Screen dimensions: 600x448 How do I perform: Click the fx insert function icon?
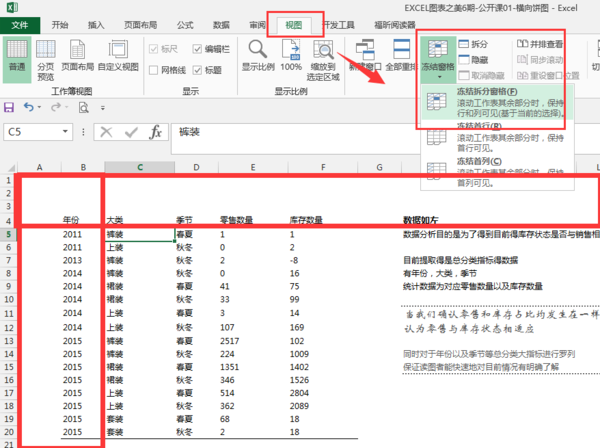pyautogui.click(x=155, y=132)
